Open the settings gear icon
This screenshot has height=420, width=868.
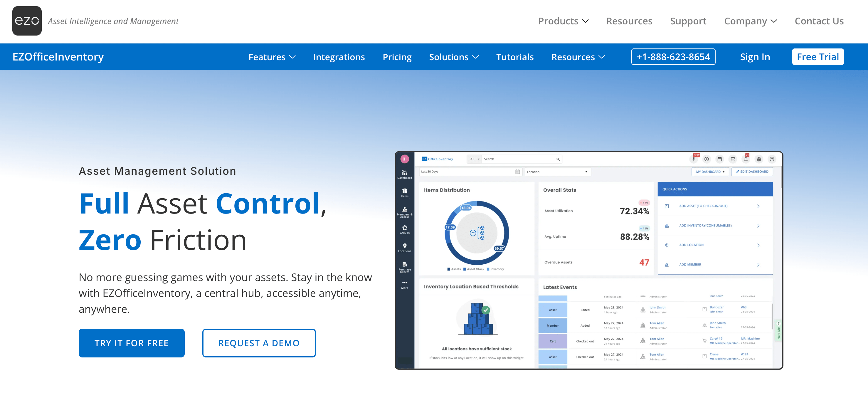(759, 159)
